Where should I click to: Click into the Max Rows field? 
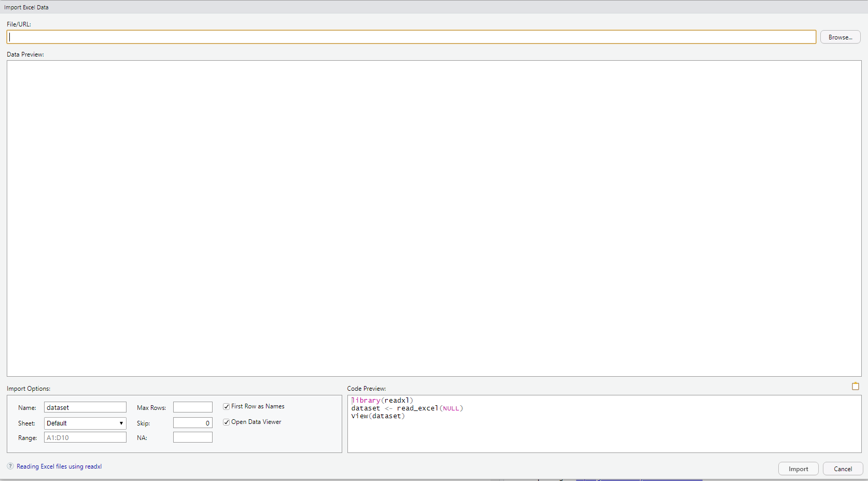(x=192, y=407)
